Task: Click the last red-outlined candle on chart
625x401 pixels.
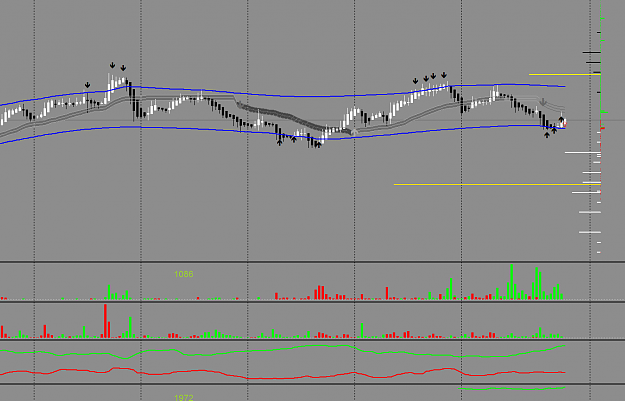Action: tap(565, 123)
